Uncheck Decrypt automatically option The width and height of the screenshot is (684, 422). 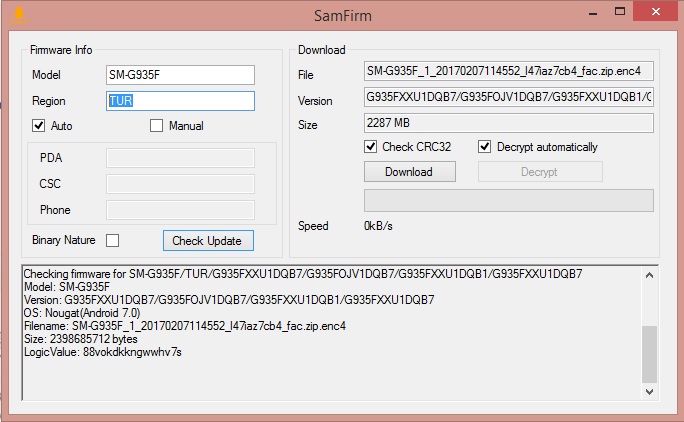[x=484, y=147]
